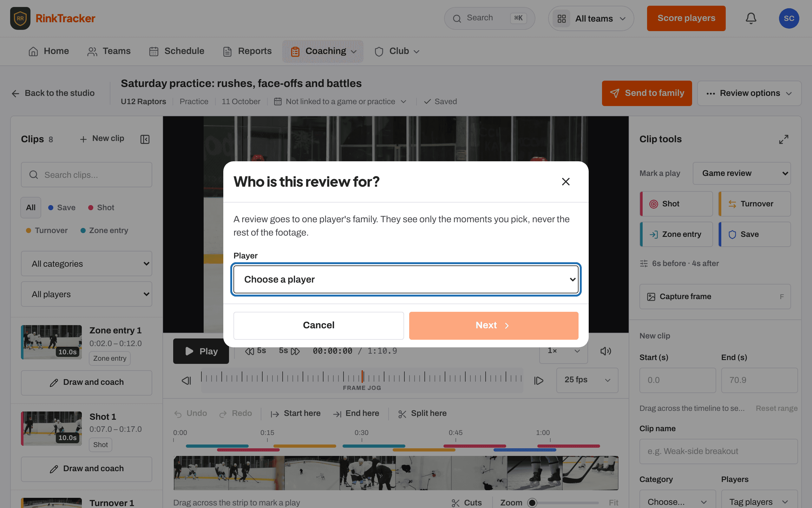This screenshot has height=508, width=812.
Task: Expand the All teams selector
Action: (x=591, y=18)
